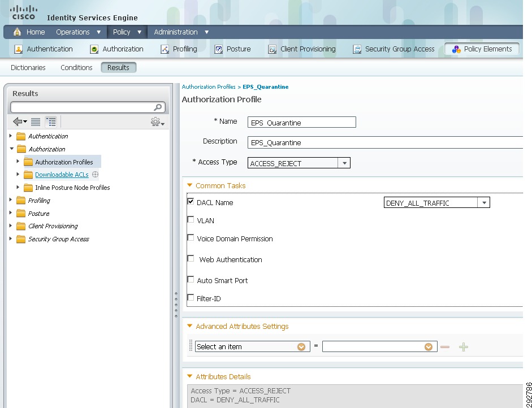Viewport: 532px width, 408px height.
Task: Open the Select an item attribute dropdown
Action: (301, 346)
